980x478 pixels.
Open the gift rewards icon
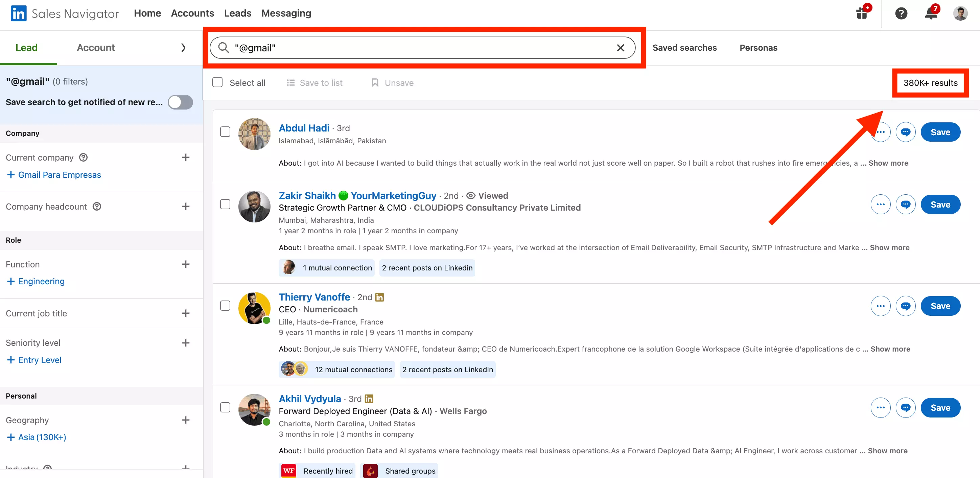point(861,13)
